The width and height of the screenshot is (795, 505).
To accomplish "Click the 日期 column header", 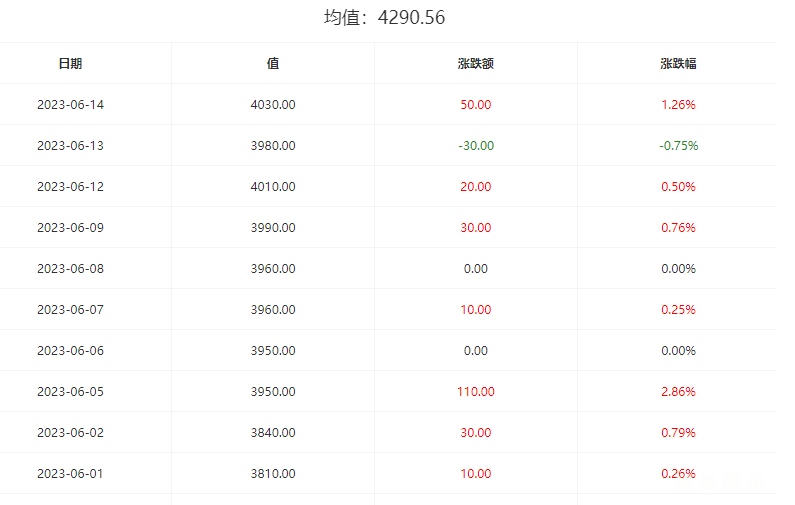I will click(x=70, y=64).
